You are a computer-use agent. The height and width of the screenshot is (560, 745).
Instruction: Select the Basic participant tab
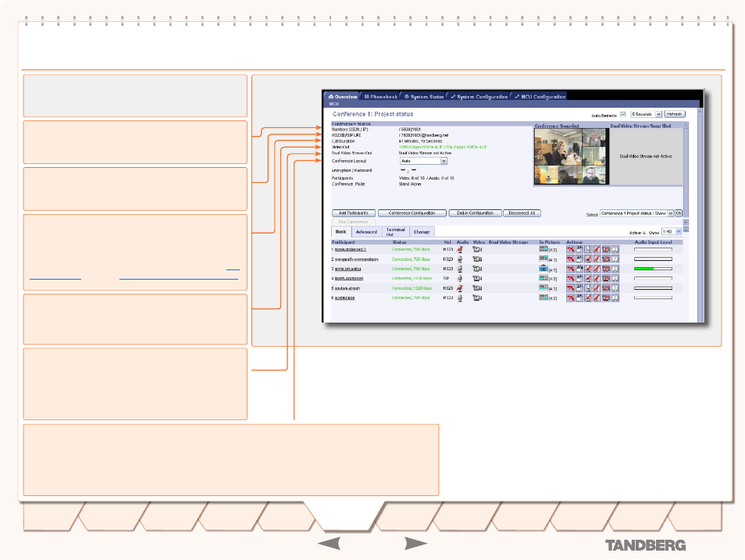tap(341, 231)
